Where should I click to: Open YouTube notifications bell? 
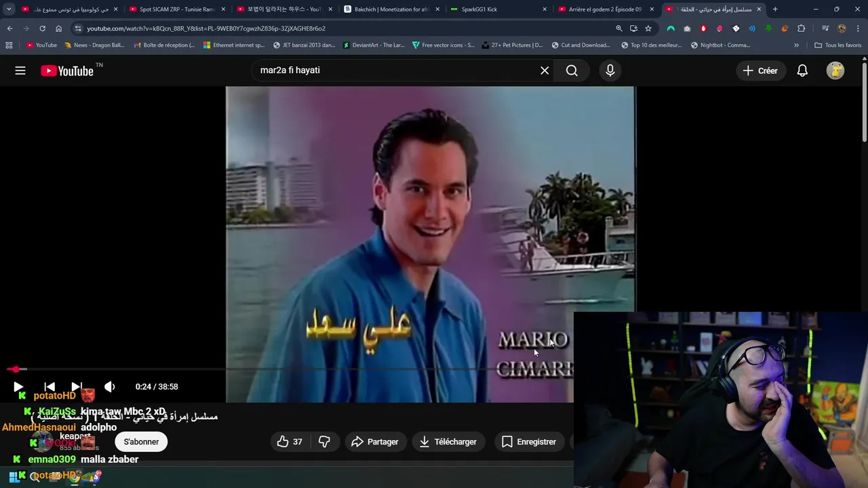pos(802,70)
